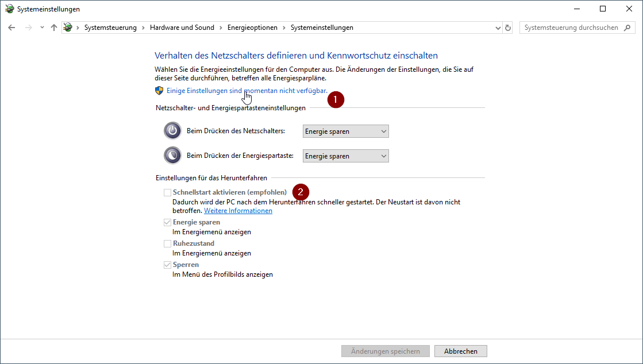Screen dimensions: 643x364
Task: Toggle the Ruhezustand checkbox
Action: coord(167,243)
